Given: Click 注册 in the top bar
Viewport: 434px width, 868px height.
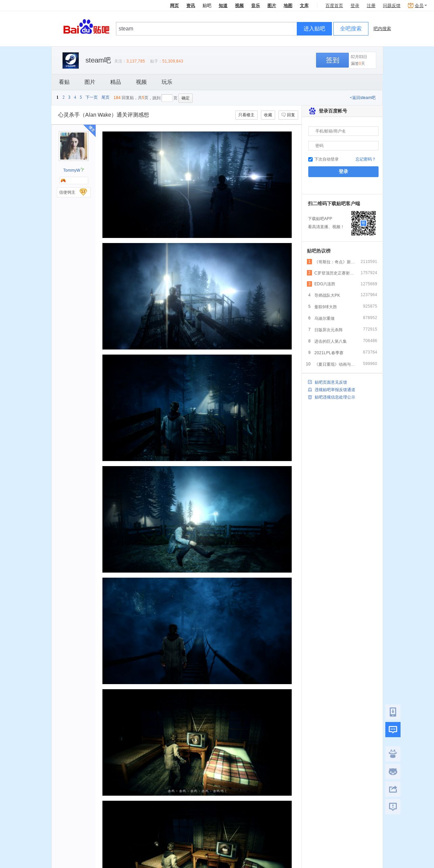Looking at the screenshot, I should pyautogui.click(x=371, y=5).
